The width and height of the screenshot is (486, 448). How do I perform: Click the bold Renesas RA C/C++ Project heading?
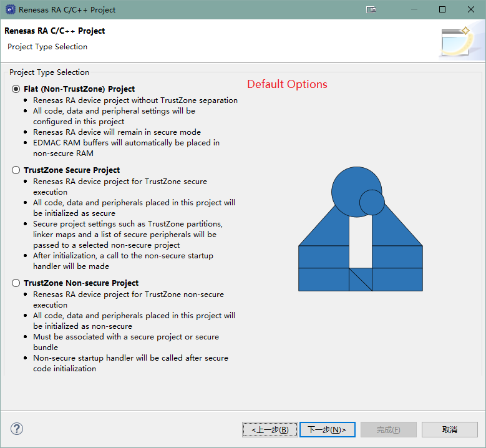click(x=55, y=31)
